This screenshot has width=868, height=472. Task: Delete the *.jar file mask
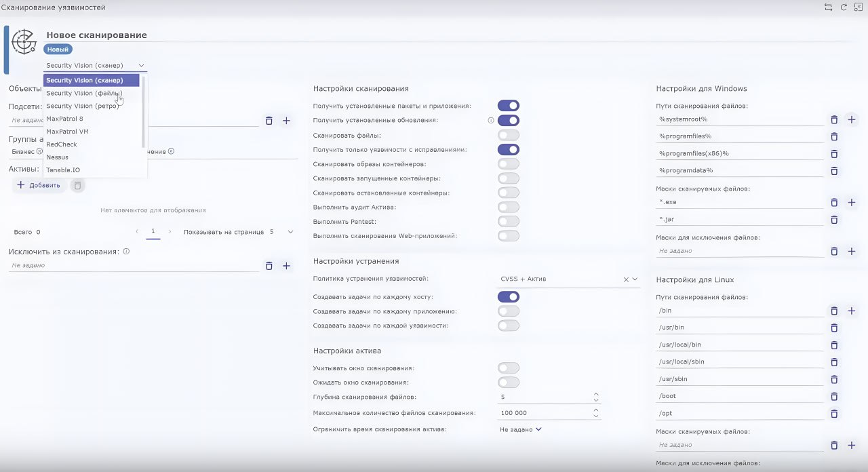[x=834, y=220]
